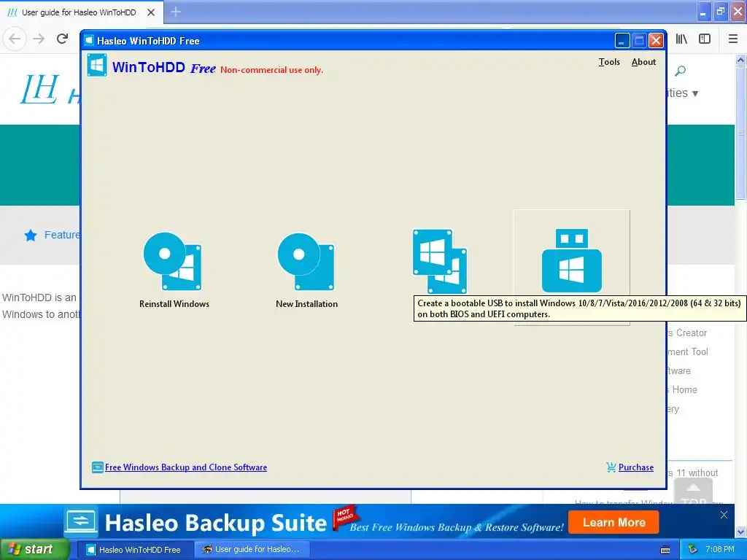This screenshot has height=560, width=747.
Task: Toggle the browser sidebar icon
Action: point(705,39)
